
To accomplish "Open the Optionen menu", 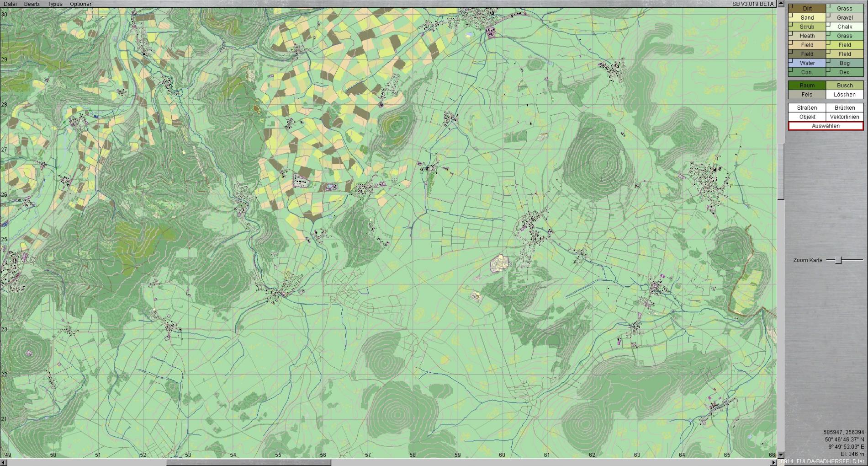I will click(81, 4).
